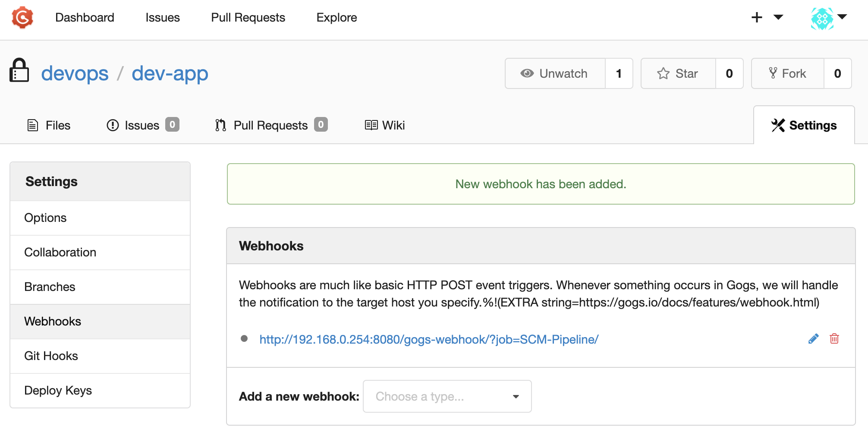
Task: Expand the Choose a type dropdown
Action: tap(447, 396)
